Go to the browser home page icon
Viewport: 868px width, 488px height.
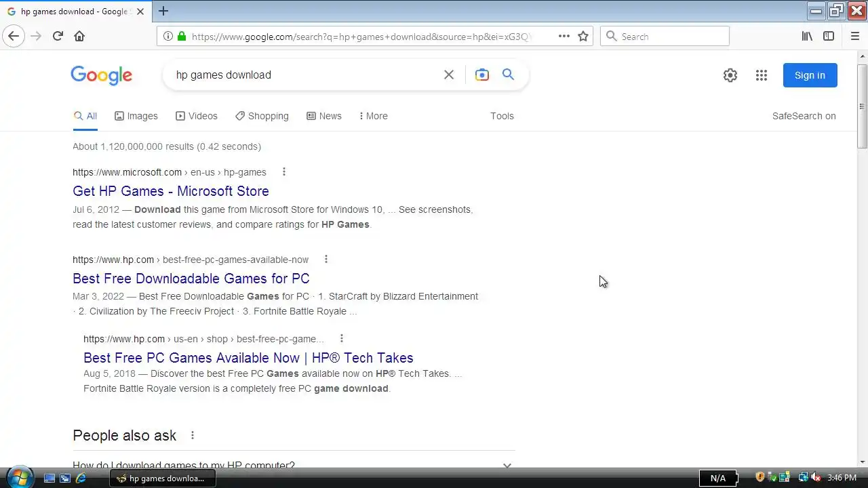(x=79, y=36)
